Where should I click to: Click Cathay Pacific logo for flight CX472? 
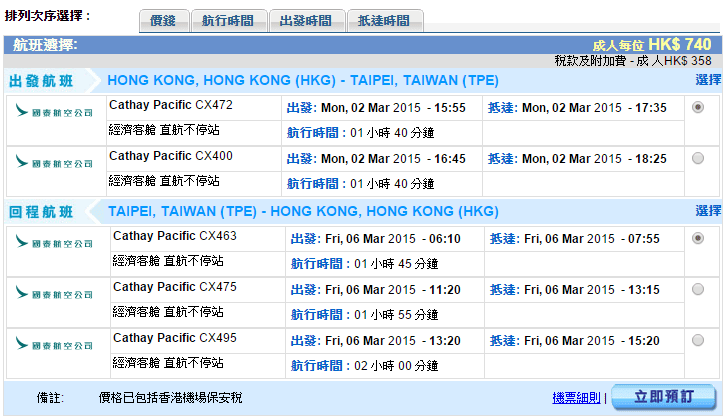tap(55, 110)
